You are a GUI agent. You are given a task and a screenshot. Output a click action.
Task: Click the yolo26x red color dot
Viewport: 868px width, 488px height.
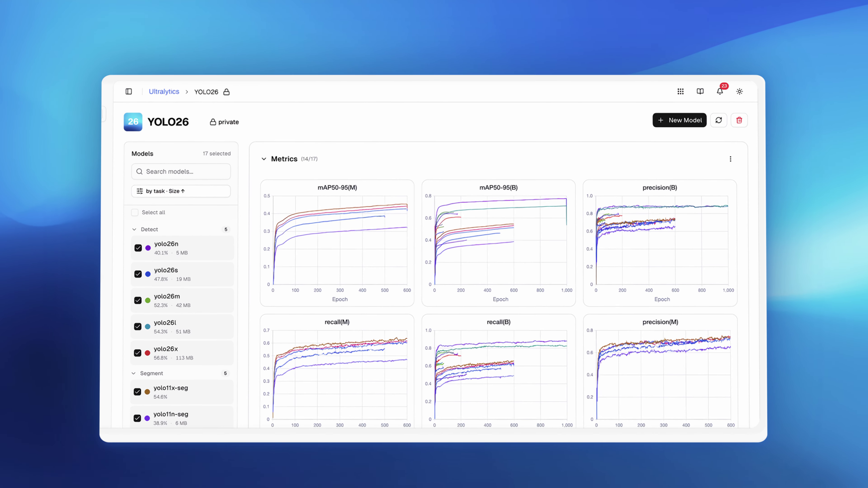click(147, 353)
